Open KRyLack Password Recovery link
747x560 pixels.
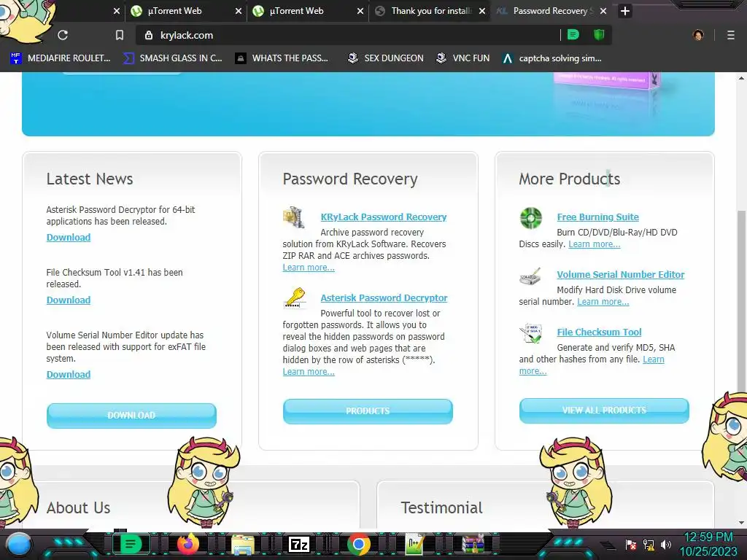point(384,217)
